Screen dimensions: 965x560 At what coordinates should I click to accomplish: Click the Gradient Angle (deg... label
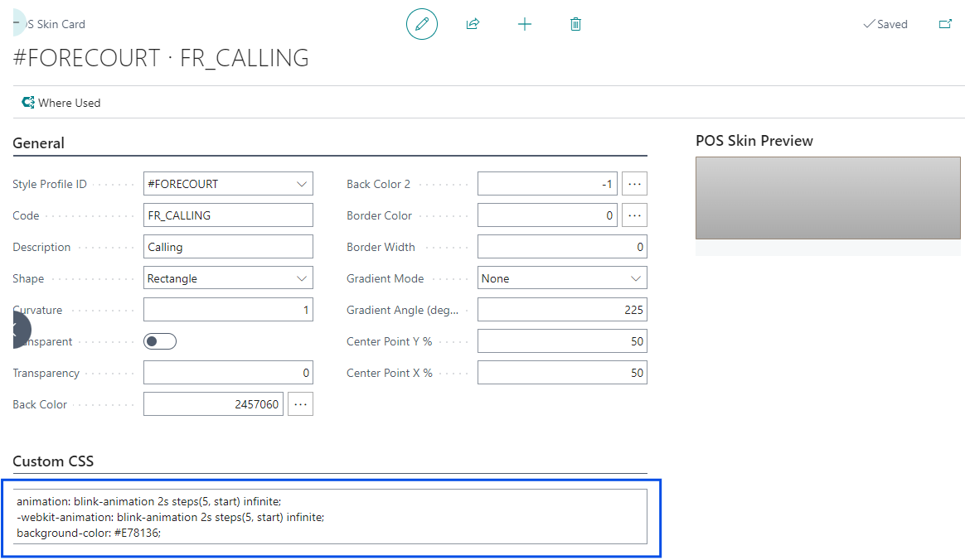click(x=402, y=310)
